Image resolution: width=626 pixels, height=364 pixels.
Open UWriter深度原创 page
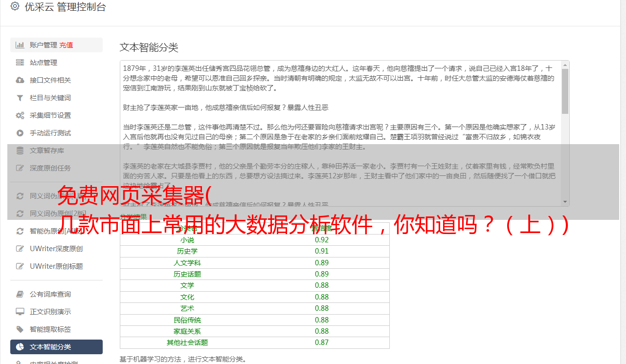click(x=56, y=249)
